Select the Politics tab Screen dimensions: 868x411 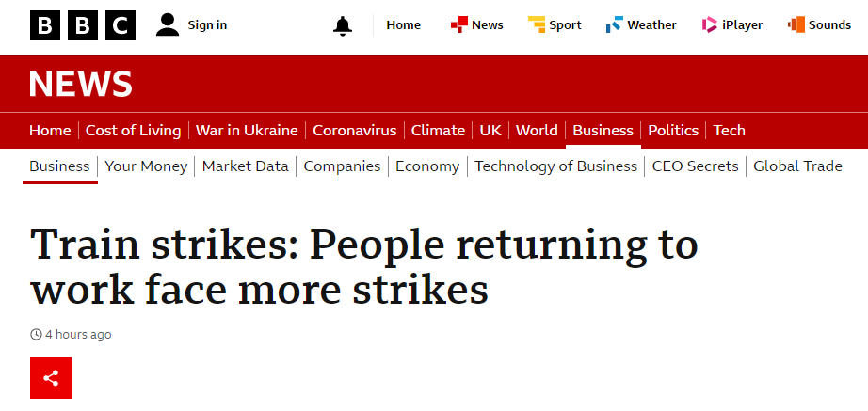click(673, 131)
